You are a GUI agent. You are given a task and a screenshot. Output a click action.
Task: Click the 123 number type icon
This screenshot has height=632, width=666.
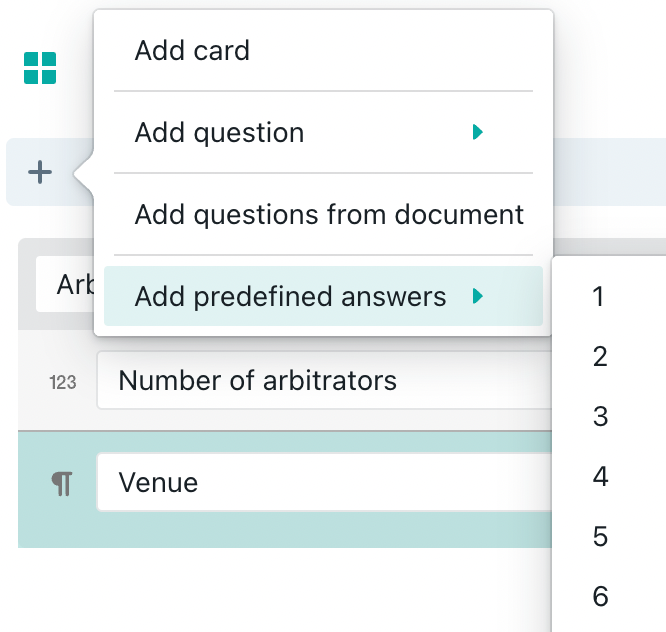coord(63,382)
